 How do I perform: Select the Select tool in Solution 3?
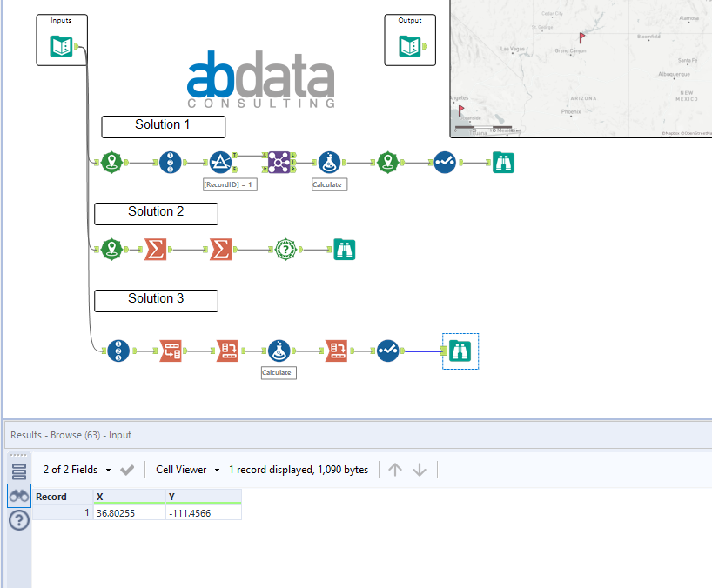click(x=388, y=351)
